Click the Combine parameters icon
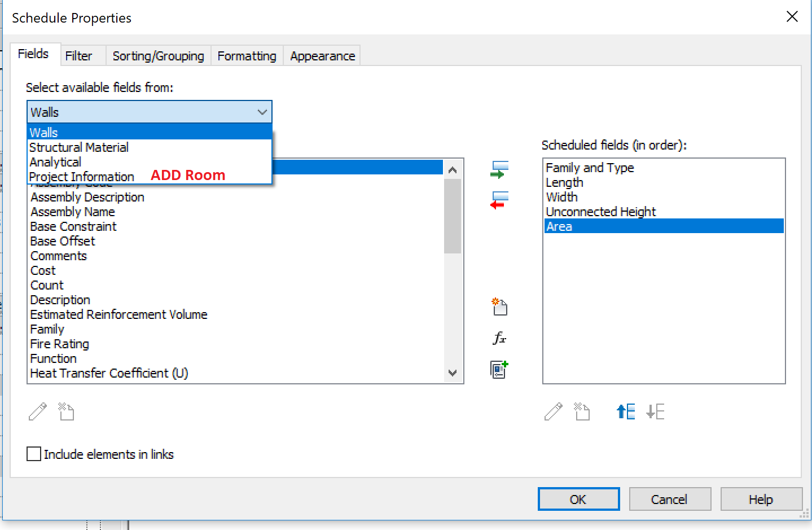 point(499,370)
